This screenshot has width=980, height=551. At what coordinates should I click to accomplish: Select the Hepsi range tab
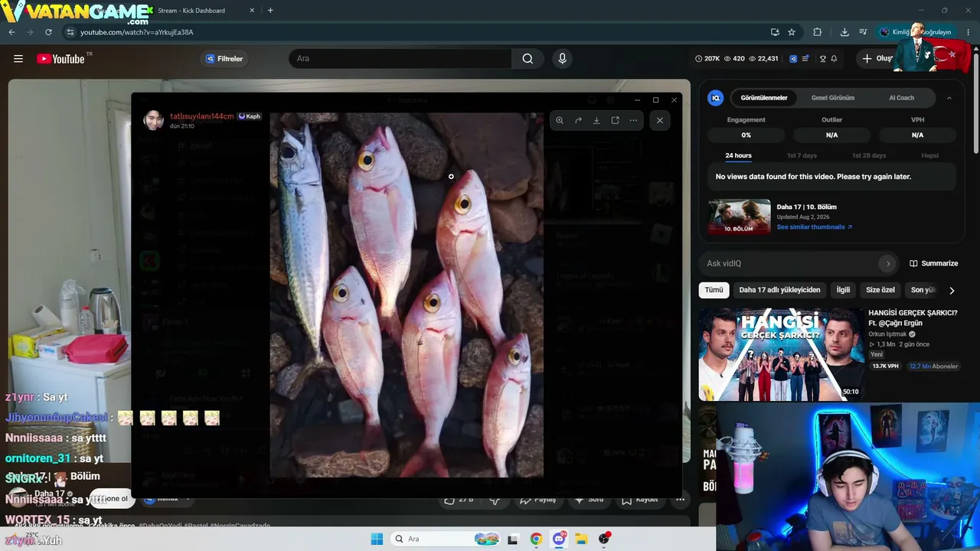[x=929, y=155]
